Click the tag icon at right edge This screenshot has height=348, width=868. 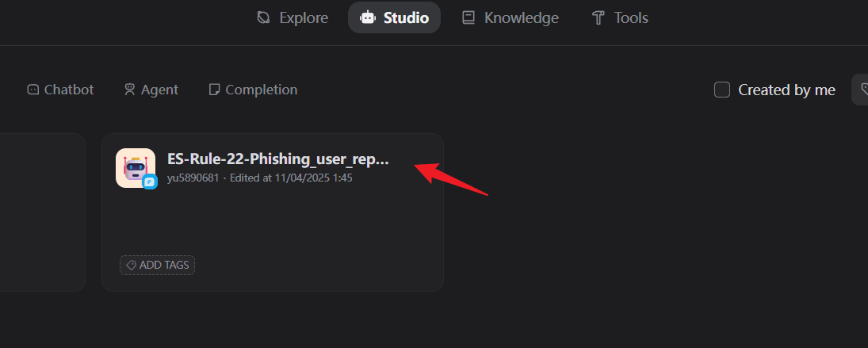[863, 90]
